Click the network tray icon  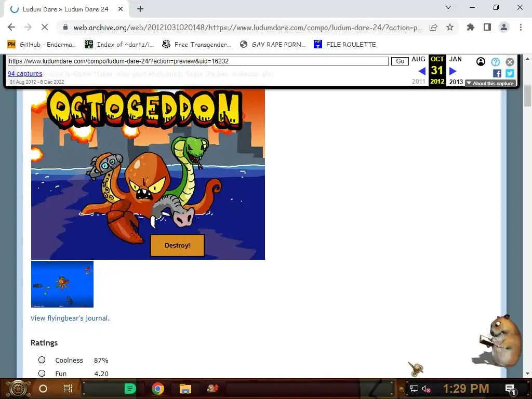414,389
